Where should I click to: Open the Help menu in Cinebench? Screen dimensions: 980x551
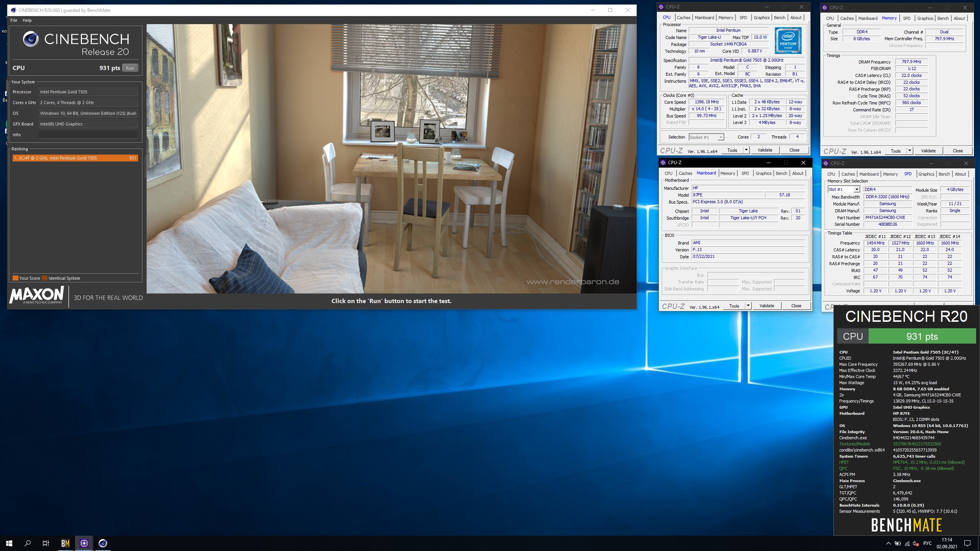point(27,20)
